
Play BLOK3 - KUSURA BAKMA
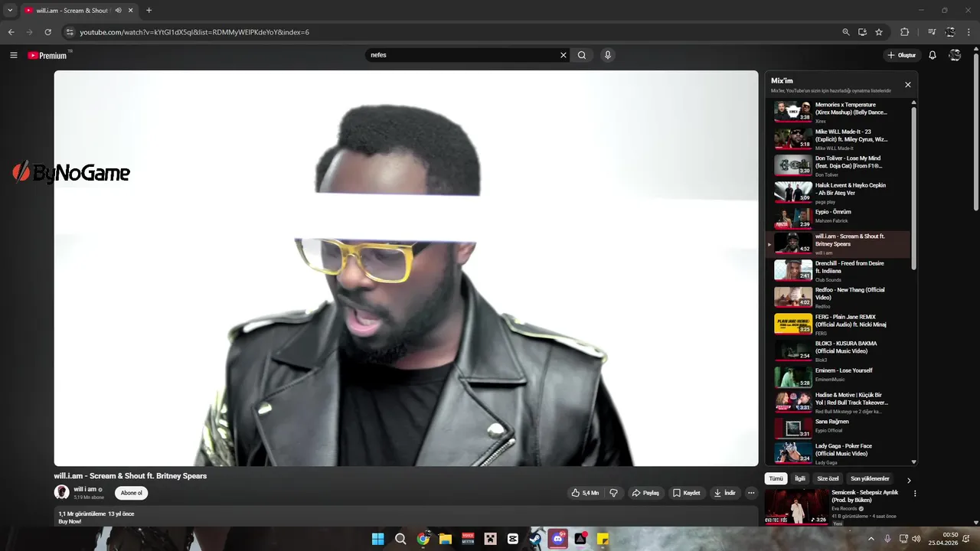tap(838, 350)
